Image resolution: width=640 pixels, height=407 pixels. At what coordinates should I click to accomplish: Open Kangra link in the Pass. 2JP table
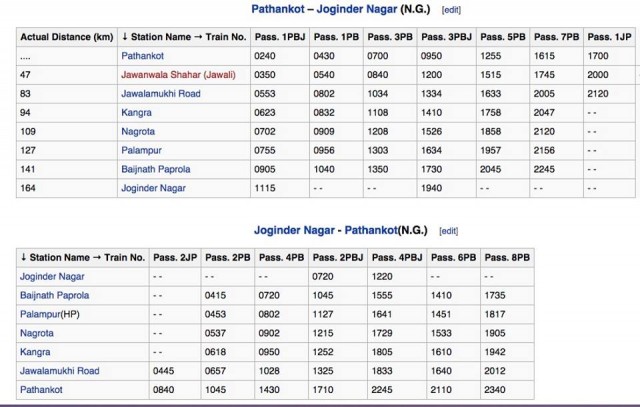[x=36, y=350]
